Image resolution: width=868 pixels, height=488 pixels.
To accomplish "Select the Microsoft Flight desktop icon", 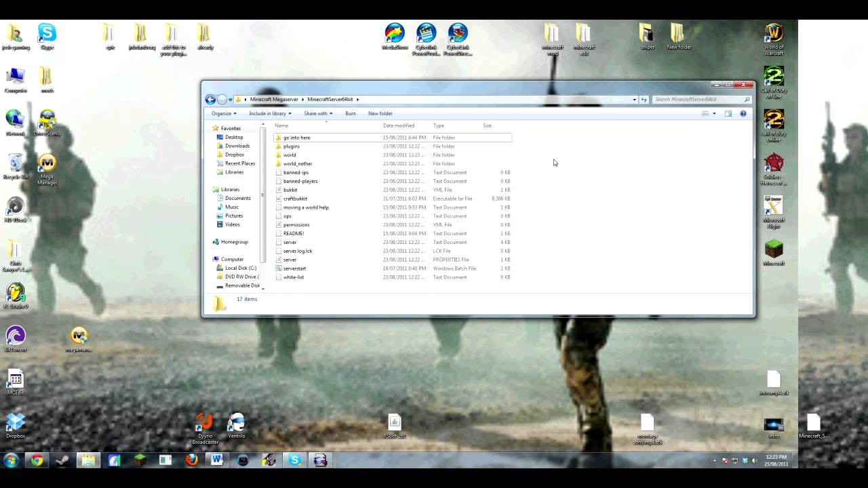I will pos(774,213).
